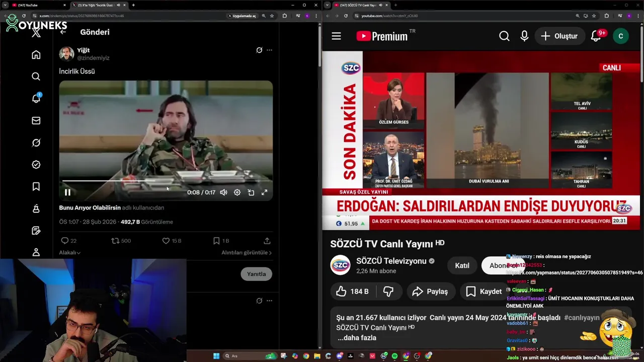The height and width of the screenshot is (362, 644).
Task: Open YouTube notifications bell 9+
Action: click(597, 36)
